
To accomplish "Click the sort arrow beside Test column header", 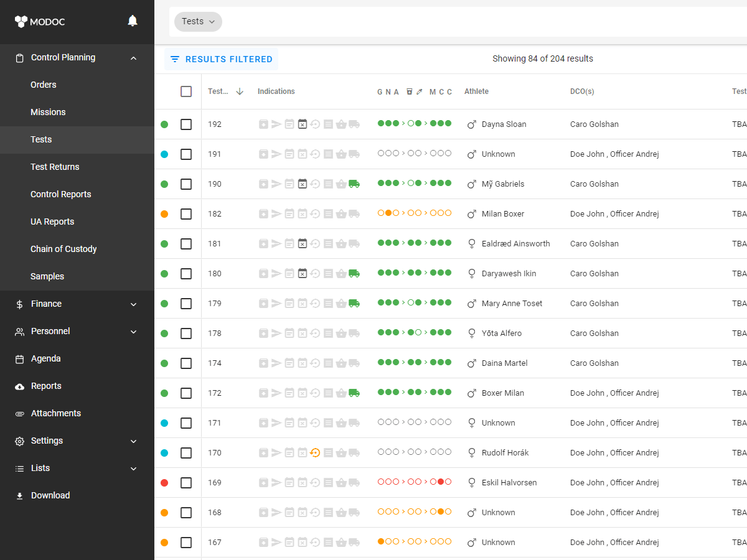I will point(240,91).
